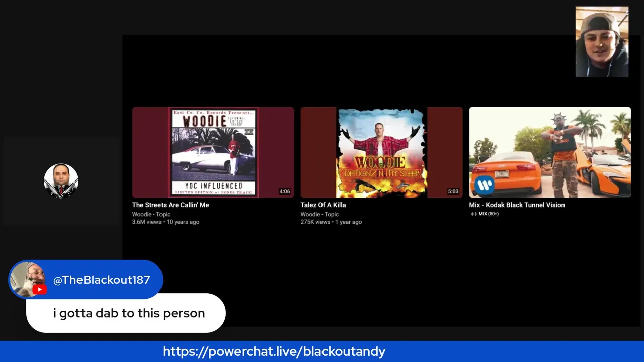
Task: Click the round suited-man avatar
Action: [x=61, y=181]
